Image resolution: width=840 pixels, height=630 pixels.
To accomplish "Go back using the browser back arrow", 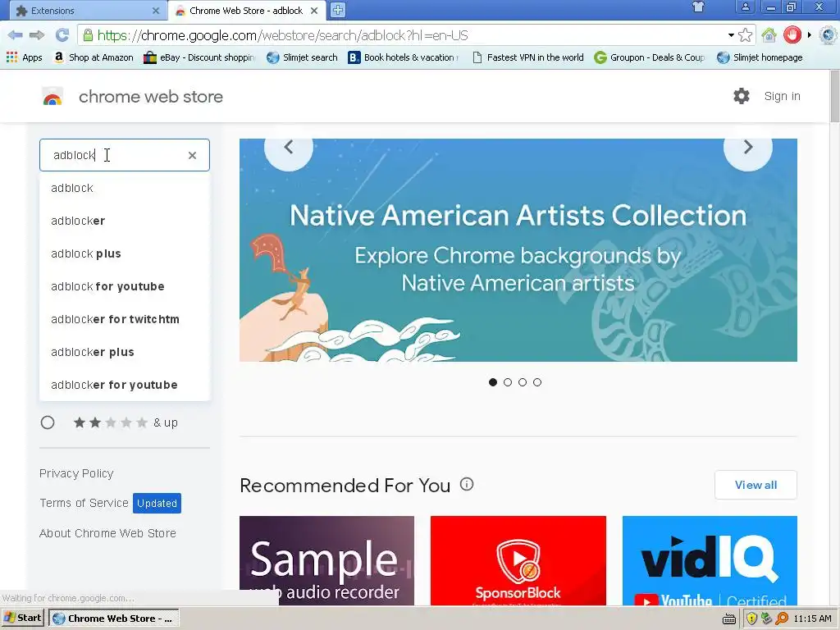I will (x=15, y=35).
